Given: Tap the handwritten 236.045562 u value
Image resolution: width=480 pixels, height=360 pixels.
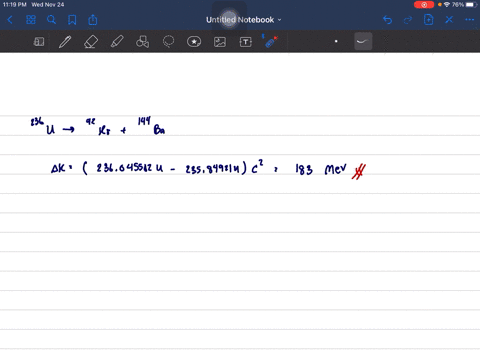Looking at the screenshot, I should [130, 167].
